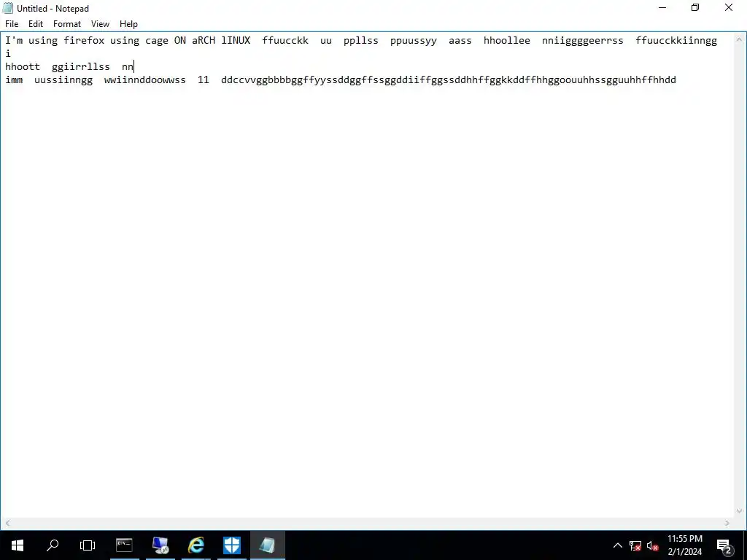Click vertical scrollbar down arrow
The image size is (747, 560).
[x=740, y=511]
